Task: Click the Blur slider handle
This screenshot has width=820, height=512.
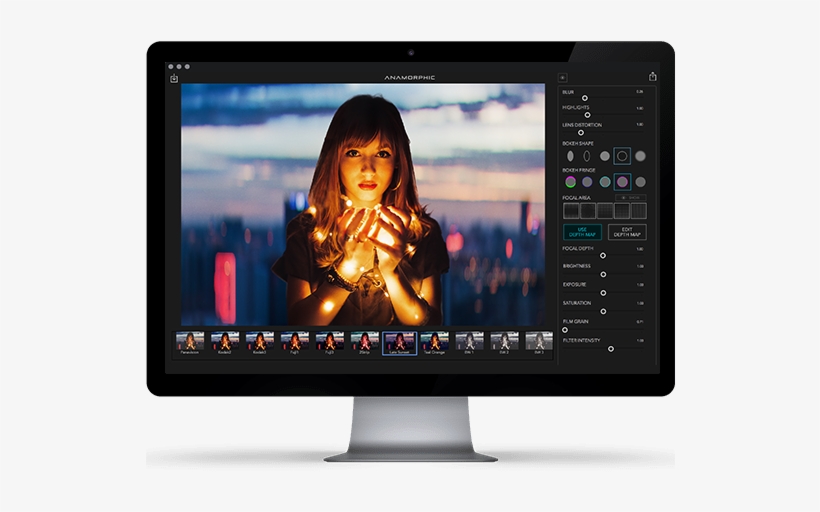Action: 585,98
